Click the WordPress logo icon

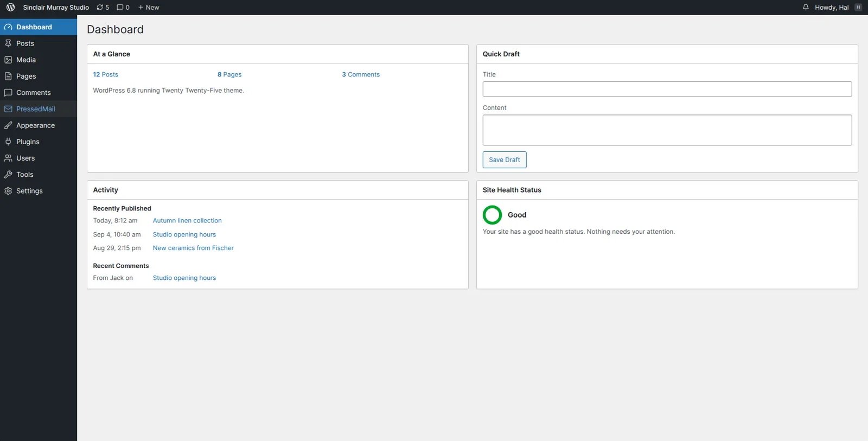point(10,8)
